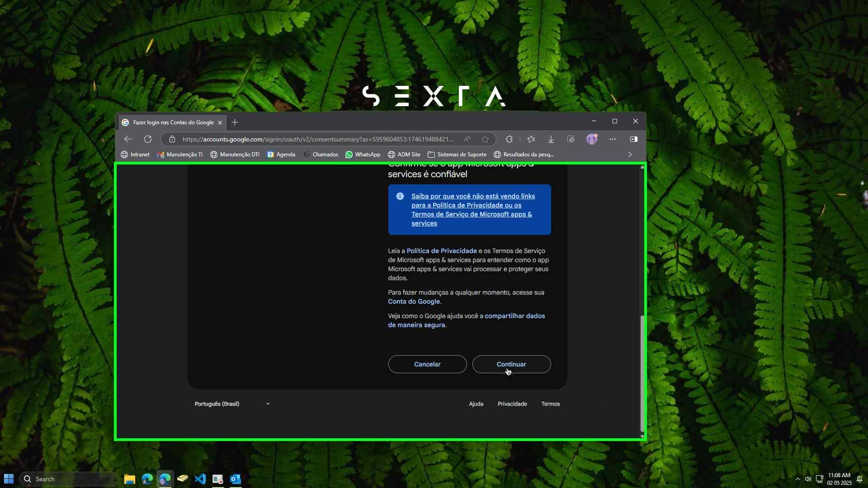868x488 pixels.
Task: Open the Privacidade footer link
Action: [512, 404]
